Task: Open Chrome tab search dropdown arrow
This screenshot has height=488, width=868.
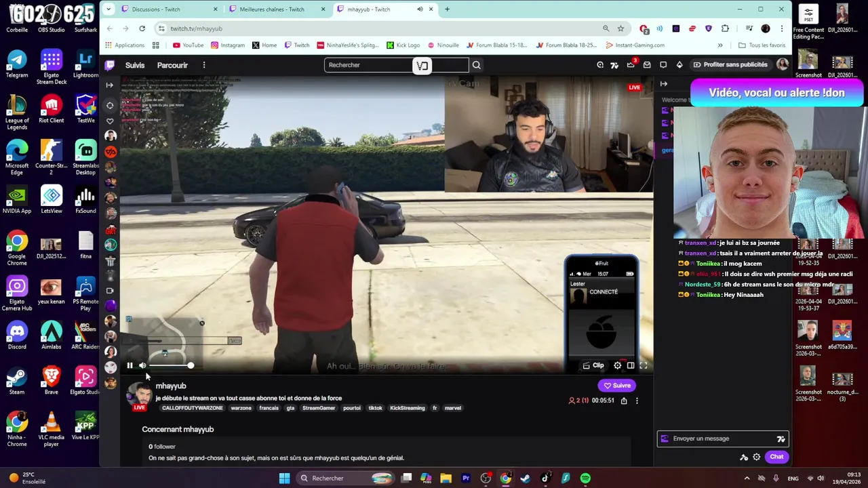Action: (x=108, y=9)
